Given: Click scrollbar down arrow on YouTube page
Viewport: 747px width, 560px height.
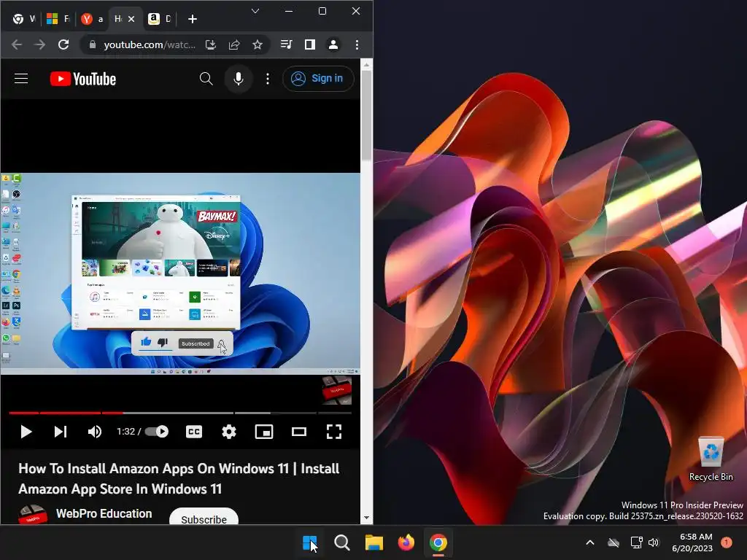Looking at the screenshot, I should (x=366, y=518).
